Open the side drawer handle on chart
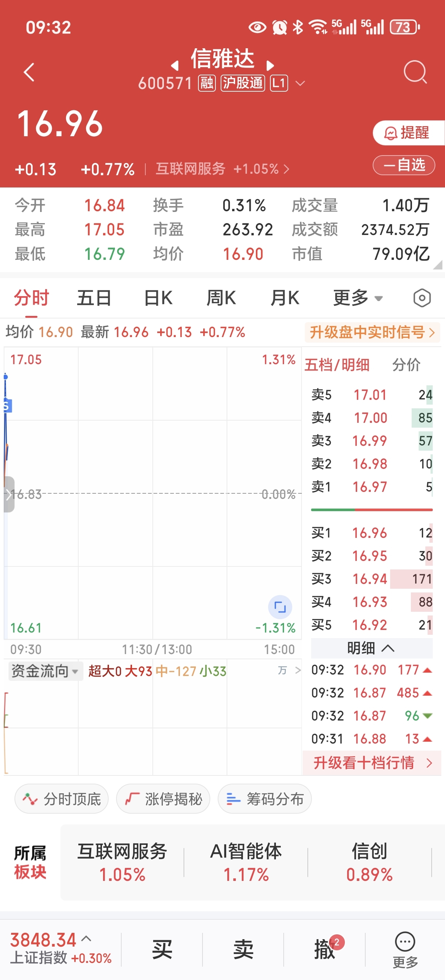445x980 pixels. click(9, 494)
